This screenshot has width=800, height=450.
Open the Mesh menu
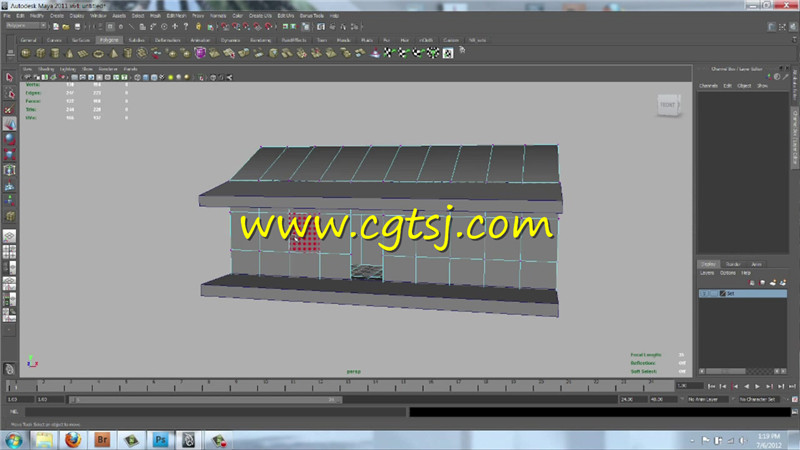coord(155,16)
